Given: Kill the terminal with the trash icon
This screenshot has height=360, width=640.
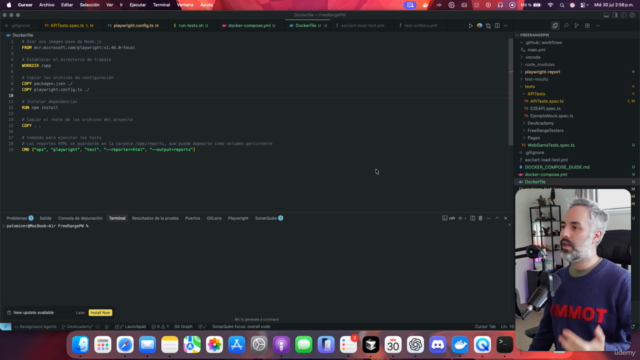Looking at the screenshot, I should coord(480,218).
